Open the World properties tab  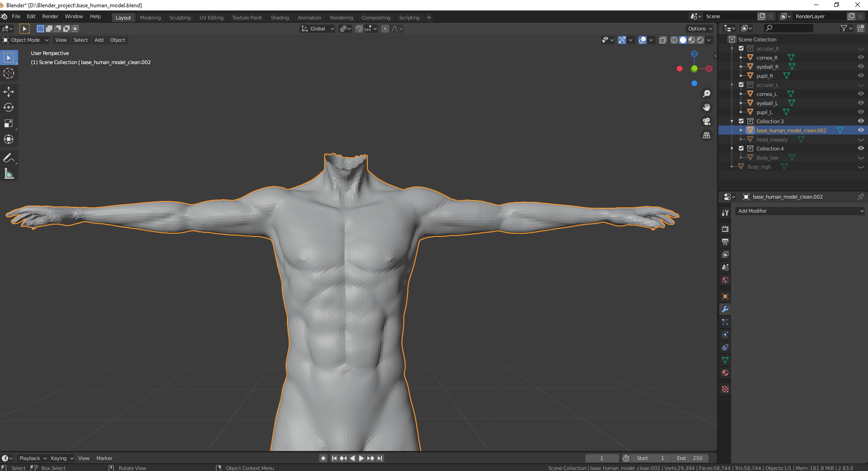[725, 280]
